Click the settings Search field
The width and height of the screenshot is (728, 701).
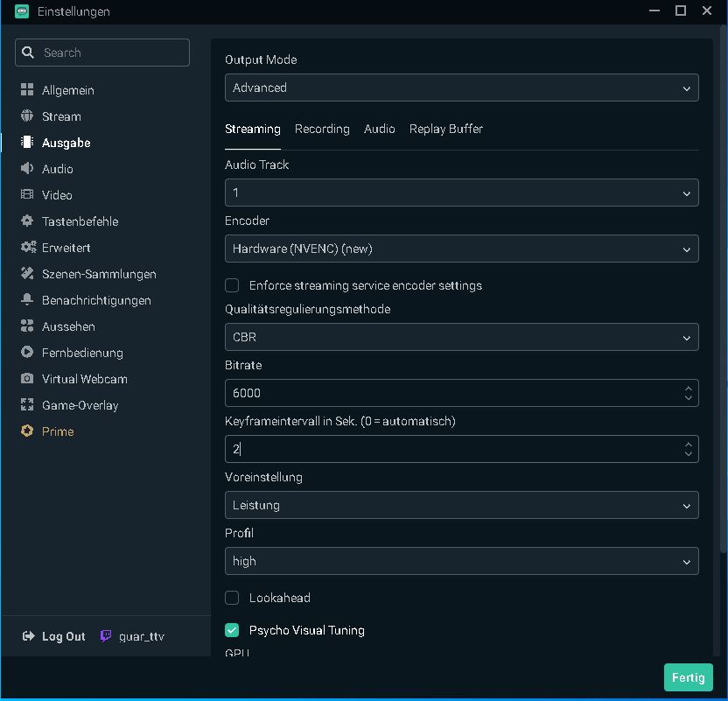102,53
